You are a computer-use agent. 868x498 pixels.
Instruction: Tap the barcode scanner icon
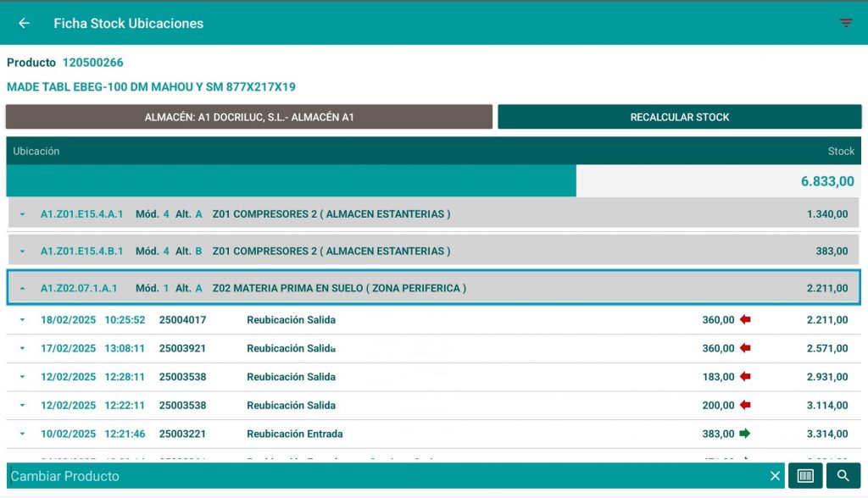pyautogui.click(x=804, y=476)
